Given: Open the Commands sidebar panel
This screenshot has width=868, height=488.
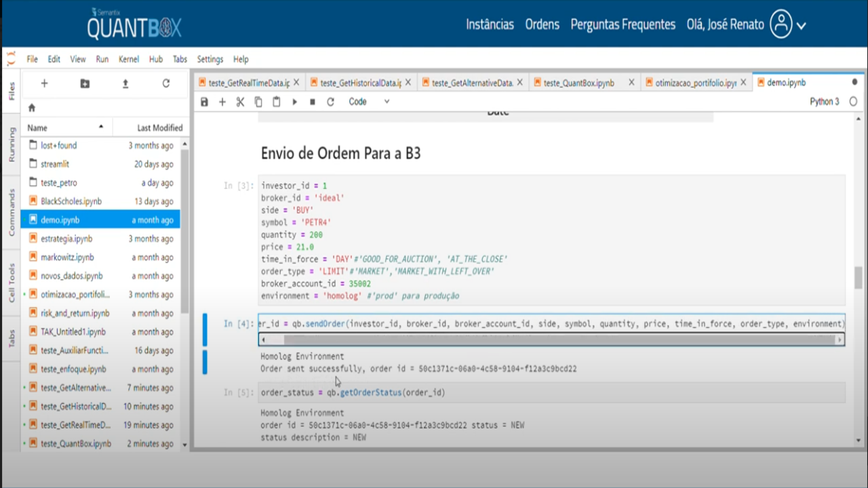Looking at the screenshot, I should coord(12,213).
